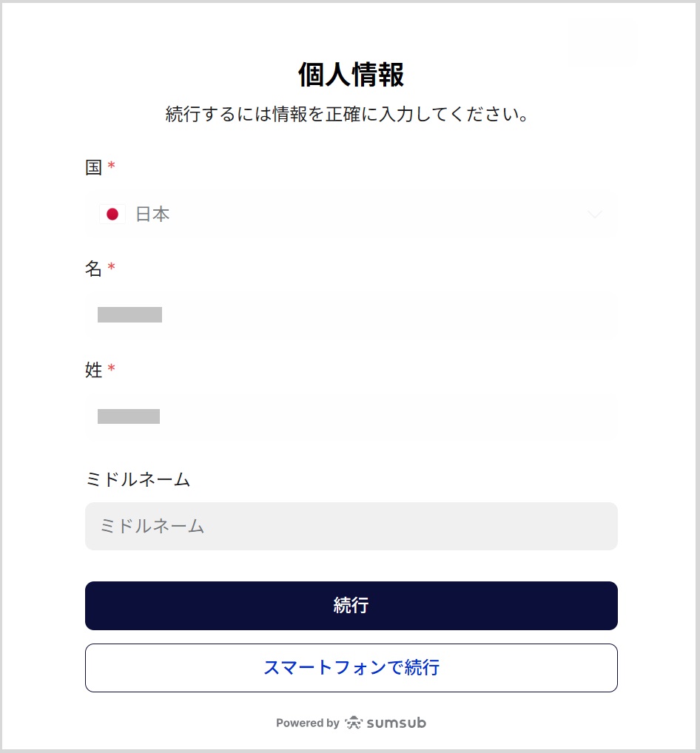Open the 日本 country selector
This screenshot has height=753, width=700.
(x=351, y=215)
